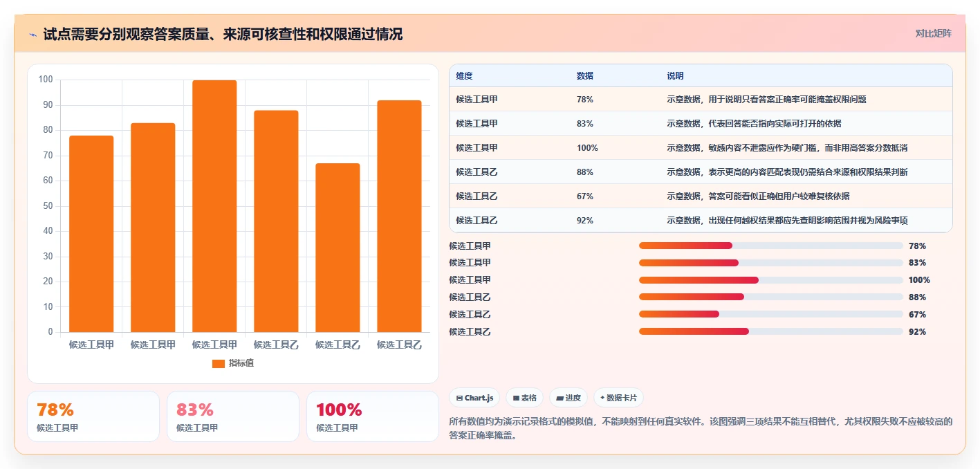
Task: Click the 数据卡片 chip
Action: click(x=618, y=398)
